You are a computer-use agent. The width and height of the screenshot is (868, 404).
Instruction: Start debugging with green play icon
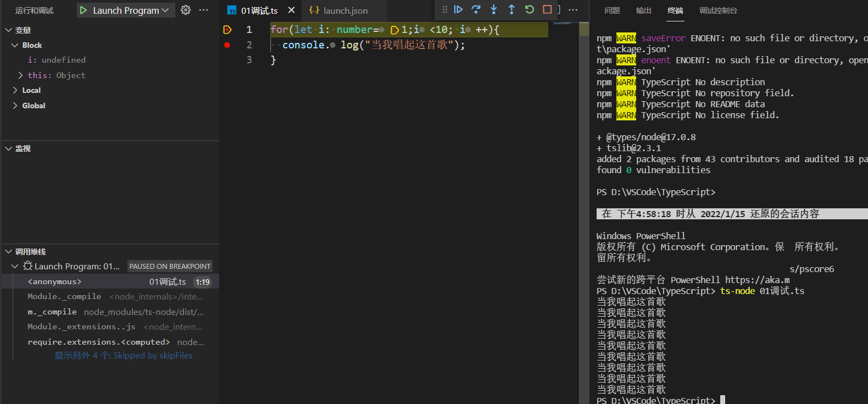coord(84,10)
